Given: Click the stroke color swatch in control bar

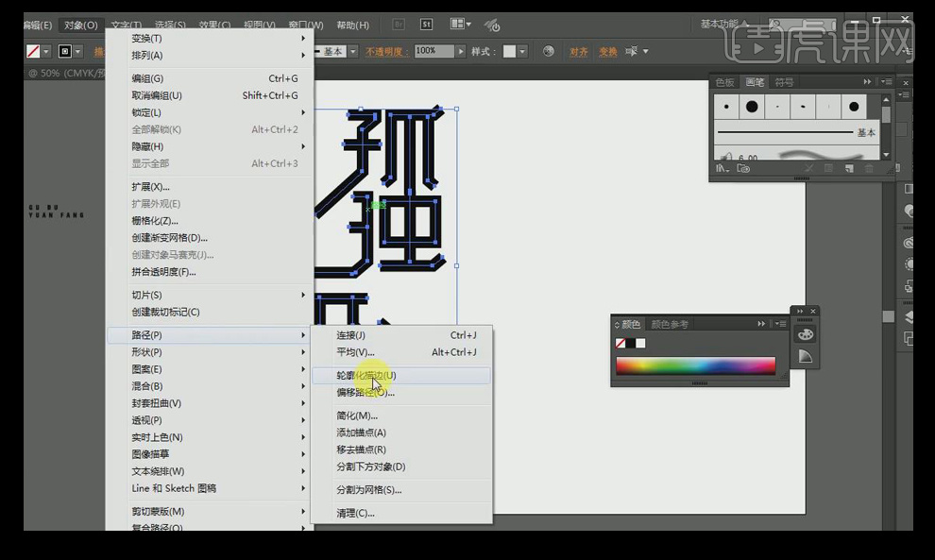Looking at the screenshot, I should pyautogui.click(x=65, y=51).
